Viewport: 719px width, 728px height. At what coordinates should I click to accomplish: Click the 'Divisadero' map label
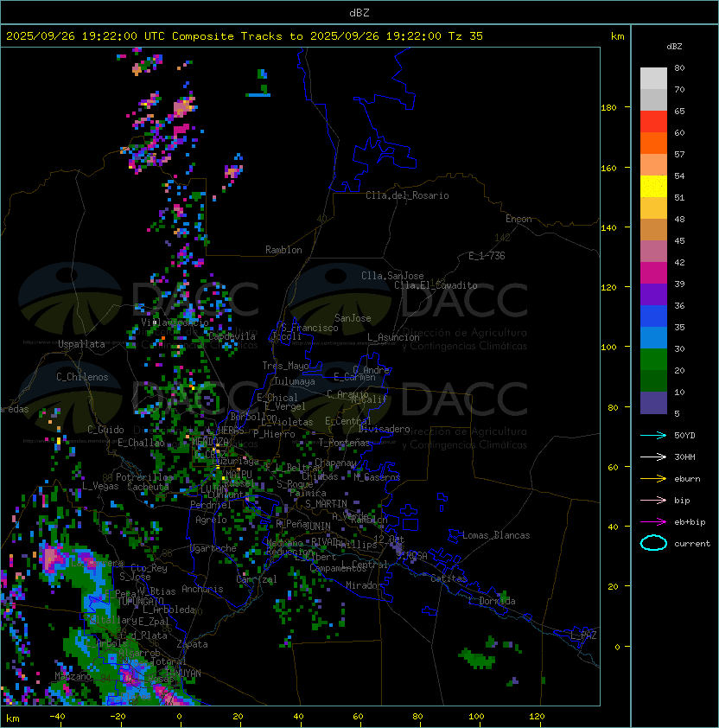click(384, 429)
